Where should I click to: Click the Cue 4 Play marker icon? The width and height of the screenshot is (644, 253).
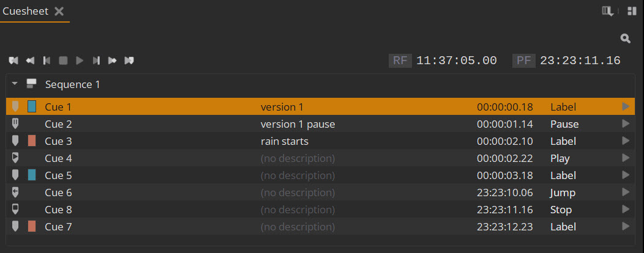[15, 158]
